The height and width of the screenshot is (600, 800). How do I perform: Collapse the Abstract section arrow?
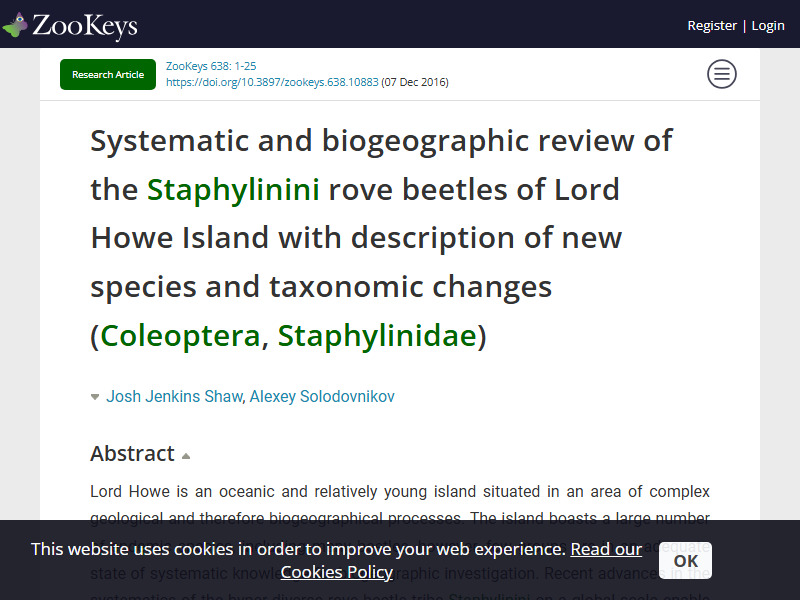pos(186,456)
